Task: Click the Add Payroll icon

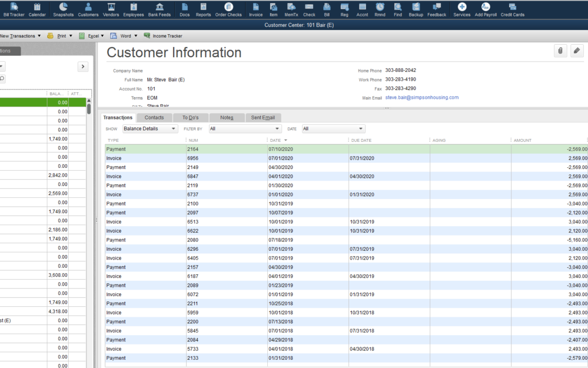Action: pos(486,9)
